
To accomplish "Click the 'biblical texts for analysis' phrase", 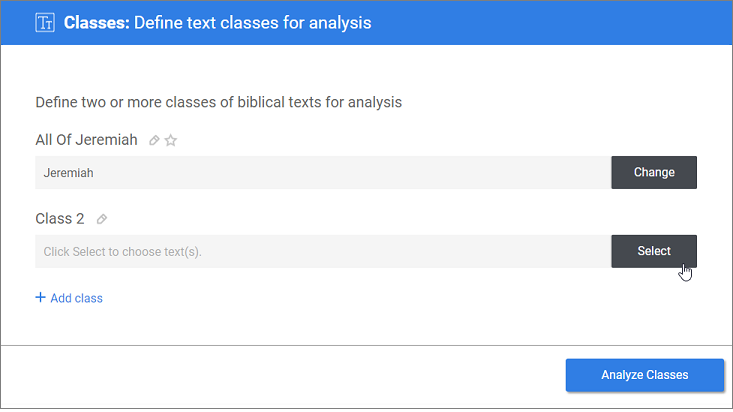I will [320, 102].
